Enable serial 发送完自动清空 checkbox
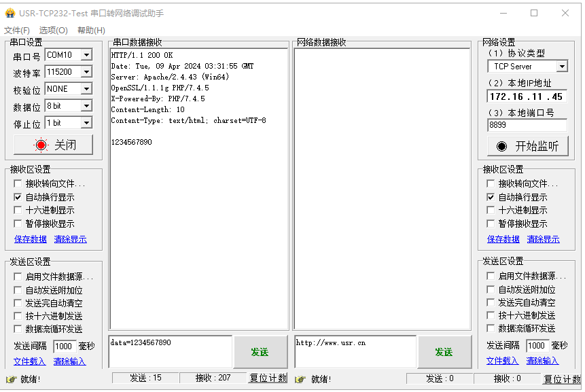Image resolution: width=585 pixels, height=392 pixels. point(18,303)
